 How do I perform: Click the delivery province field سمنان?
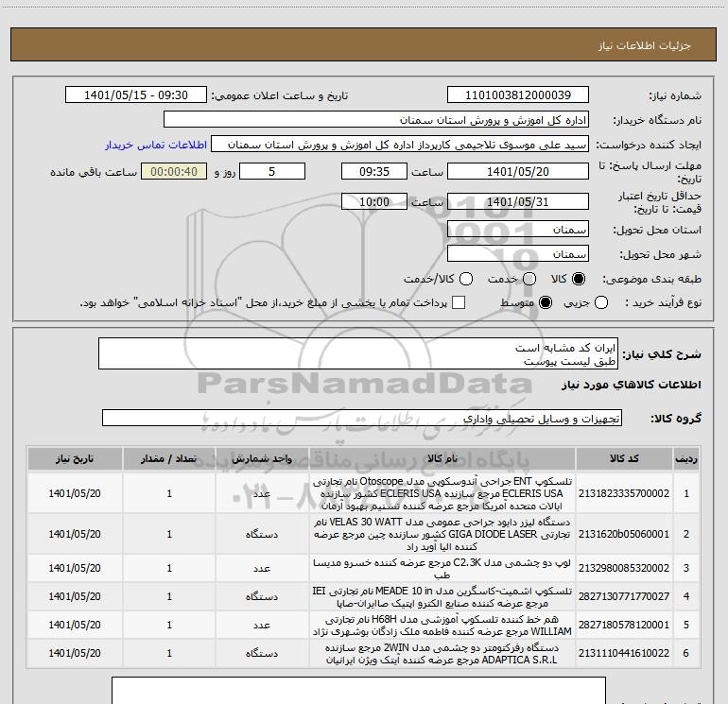click(518, 230)
